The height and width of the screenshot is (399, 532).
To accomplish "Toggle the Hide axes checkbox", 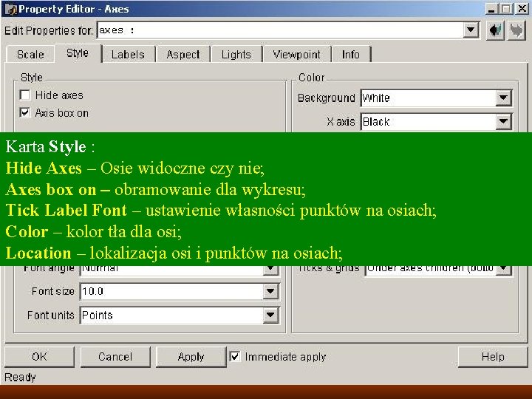I will (25, 95).
